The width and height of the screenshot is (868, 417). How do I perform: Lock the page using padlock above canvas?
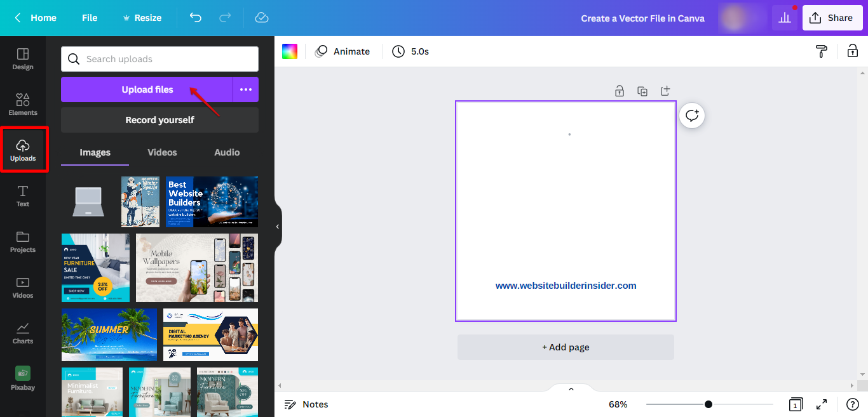coord(620,91)
